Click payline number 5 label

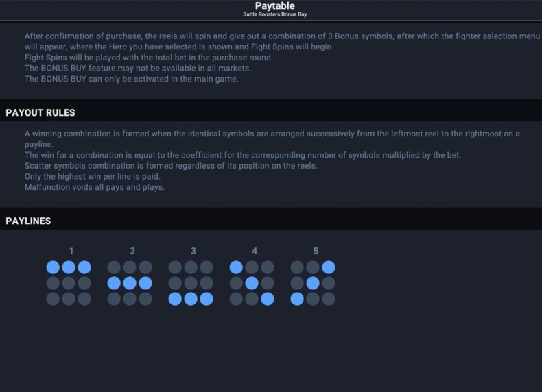coord(316,251)
